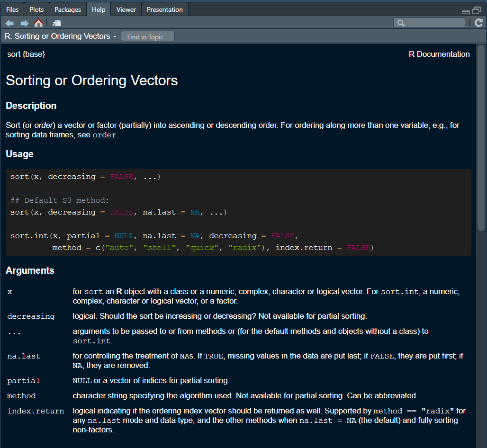The width and height of the screenshot is (487, 448).
Task: Select the Viewer tab
Action: click(x=126, y=9)
